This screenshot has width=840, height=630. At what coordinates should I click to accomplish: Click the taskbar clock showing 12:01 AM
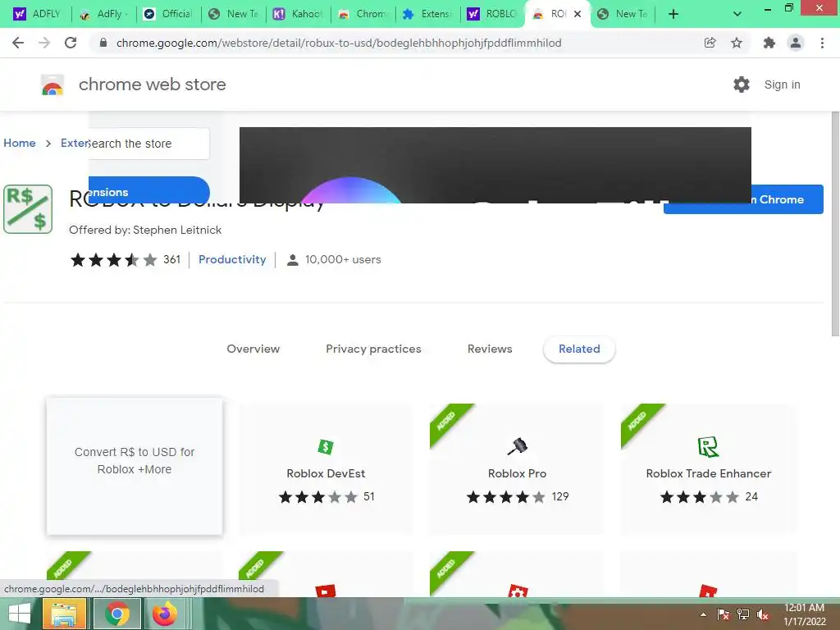(804, 614)
